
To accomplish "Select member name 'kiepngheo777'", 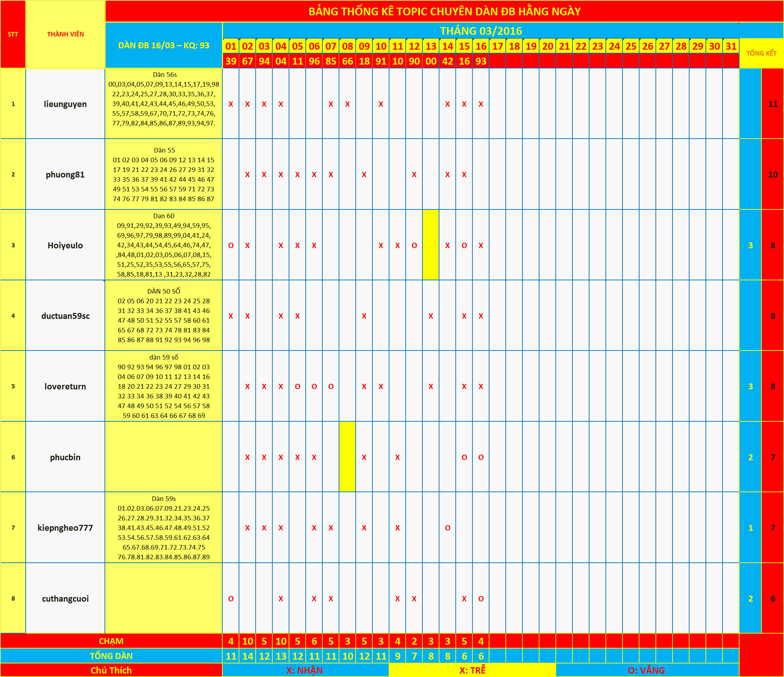I will [65, 528].
